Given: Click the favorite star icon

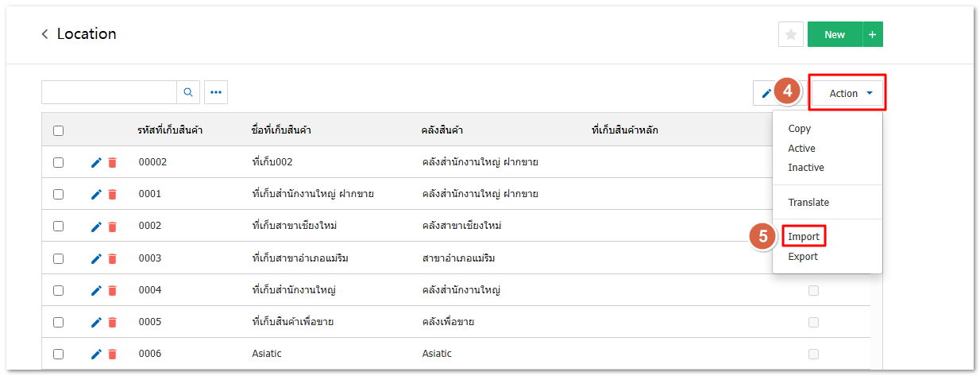Looking at the screenshot, I should click(x=790, y=34).
